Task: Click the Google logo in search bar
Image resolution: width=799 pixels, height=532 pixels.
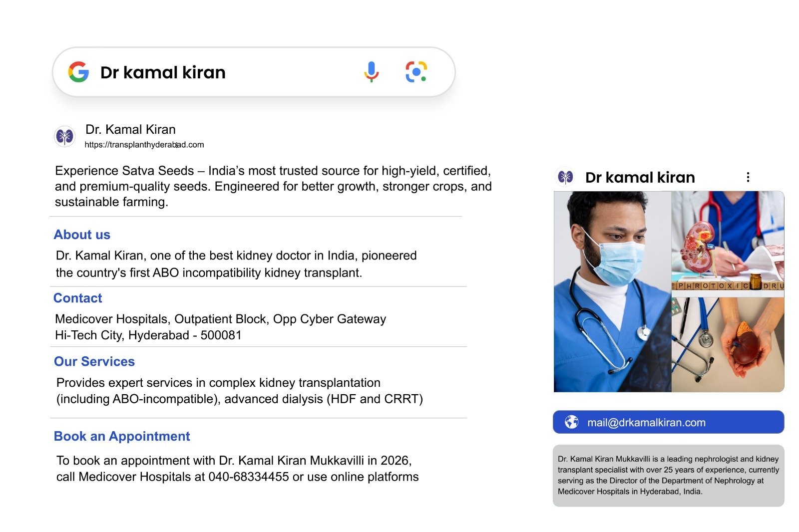Action: tap(78, 72)
